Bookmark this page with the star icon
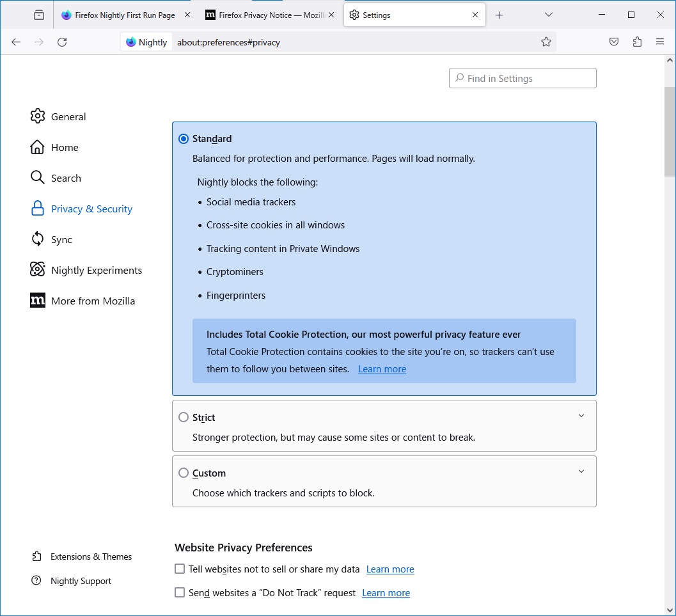 tap(546, 42)
